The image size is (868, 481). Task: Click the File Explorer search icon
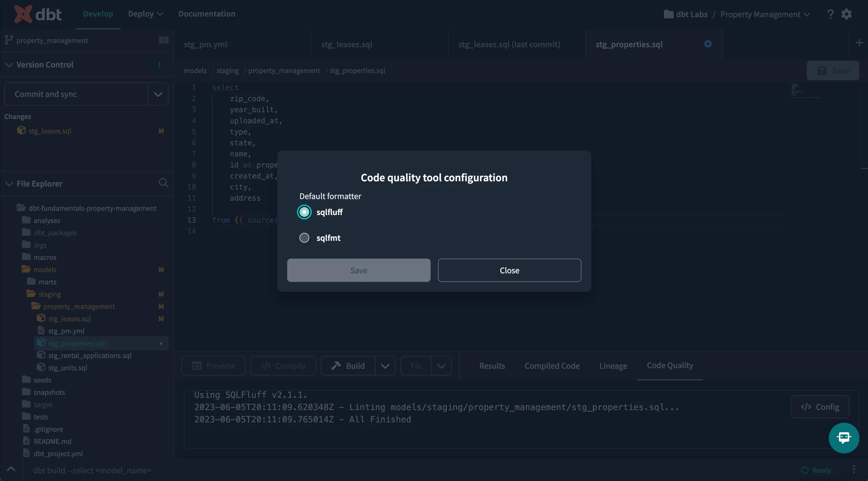point(163,183)
